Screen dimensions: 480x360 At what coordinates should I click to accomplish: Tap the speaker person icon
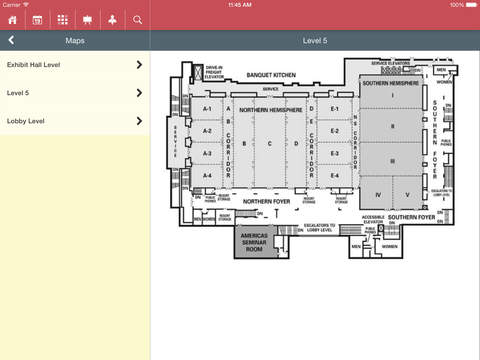tap(112, 20)
